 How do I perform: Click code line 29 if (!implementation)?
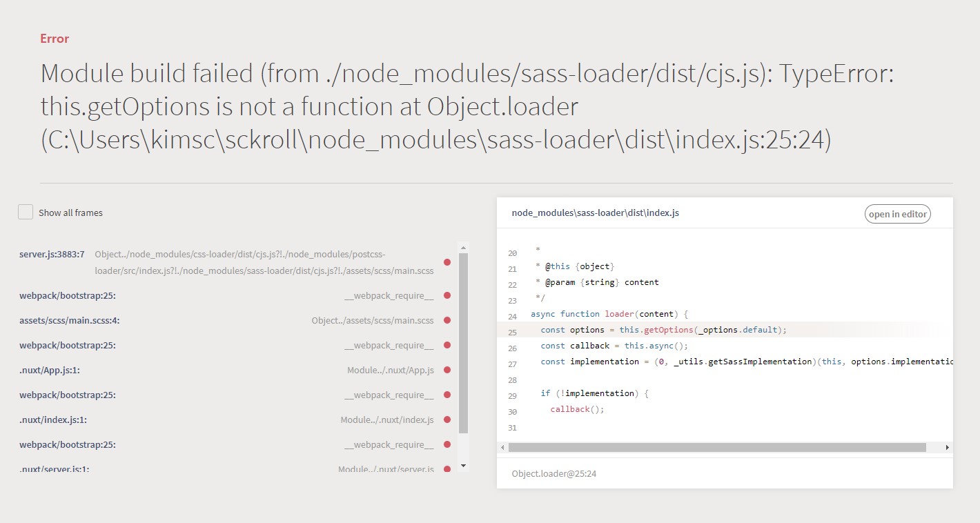coord(595,393)
